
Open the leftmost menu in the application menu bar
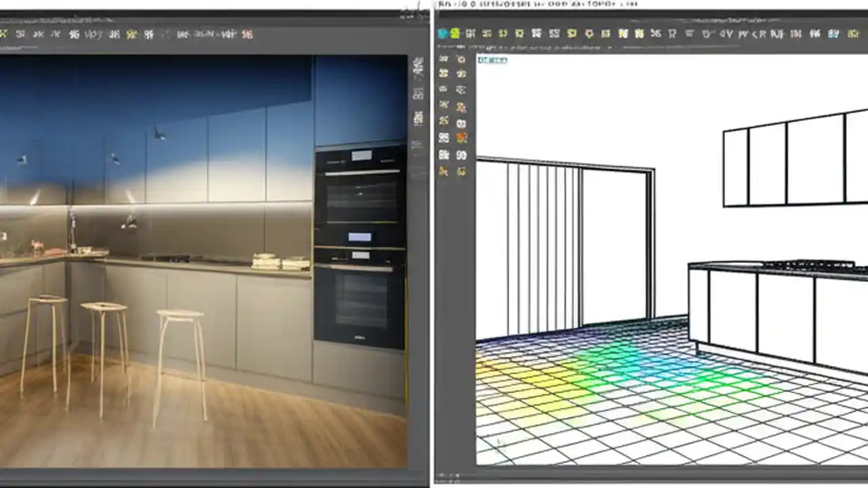tap(448, 5)
